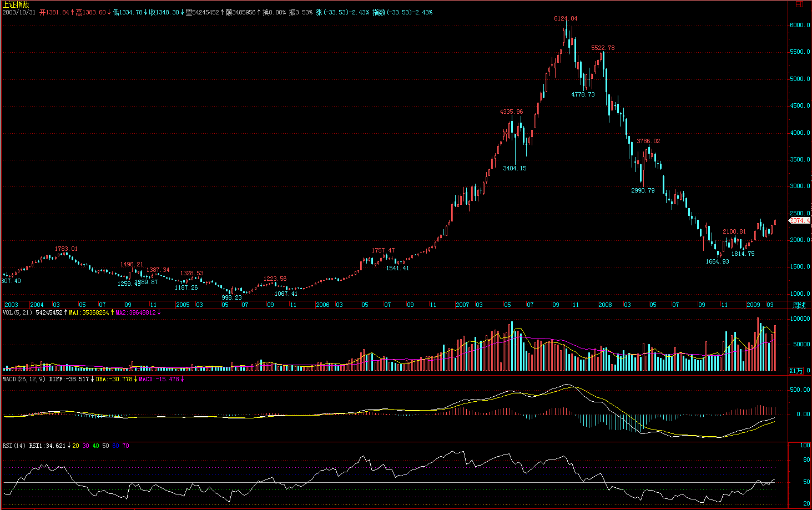Click the 4778.73 low label

pos(583,95)
